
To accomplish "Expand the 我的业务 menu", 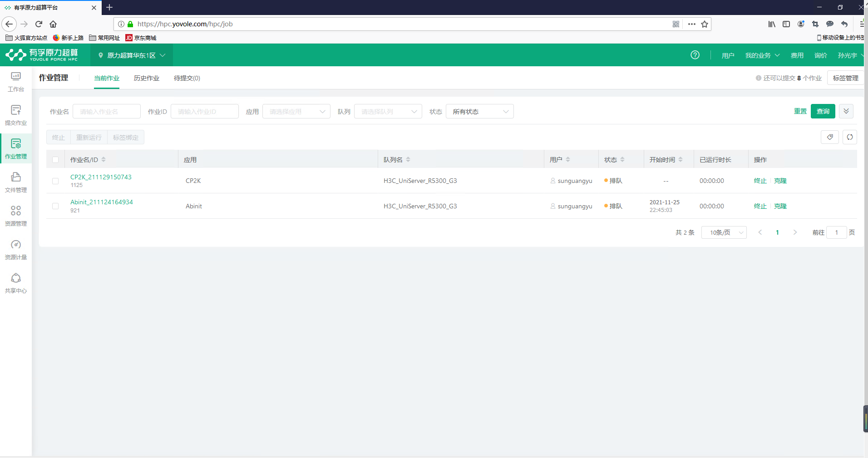I will 762,55.
